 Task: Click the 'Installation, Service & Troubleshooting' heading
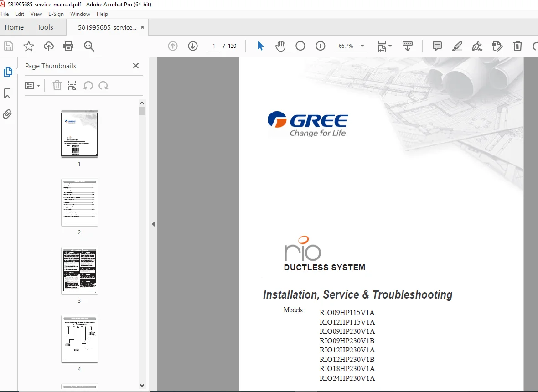[x=357, y=294]
